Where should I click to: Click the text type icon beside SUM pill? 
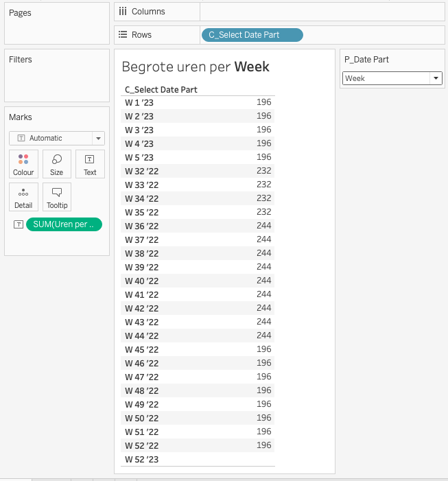(x=19, y=224)
